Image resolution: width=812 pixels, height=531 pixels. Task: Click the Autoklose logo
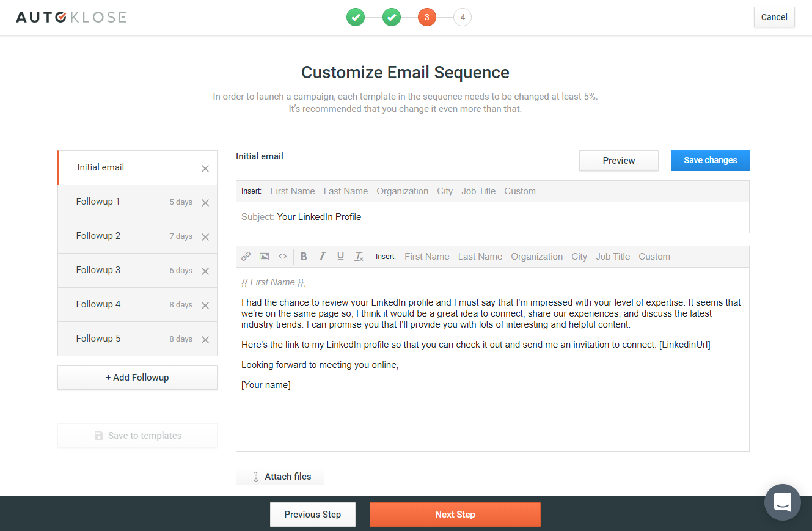[71, 17]
